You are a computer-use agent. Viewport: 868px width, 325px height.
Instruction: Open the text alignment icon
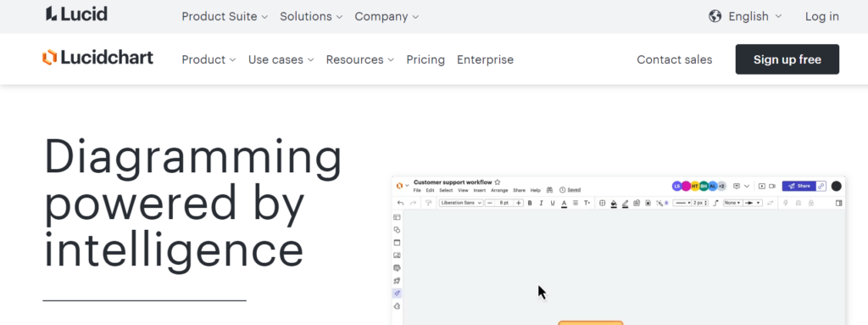point(576,203)
